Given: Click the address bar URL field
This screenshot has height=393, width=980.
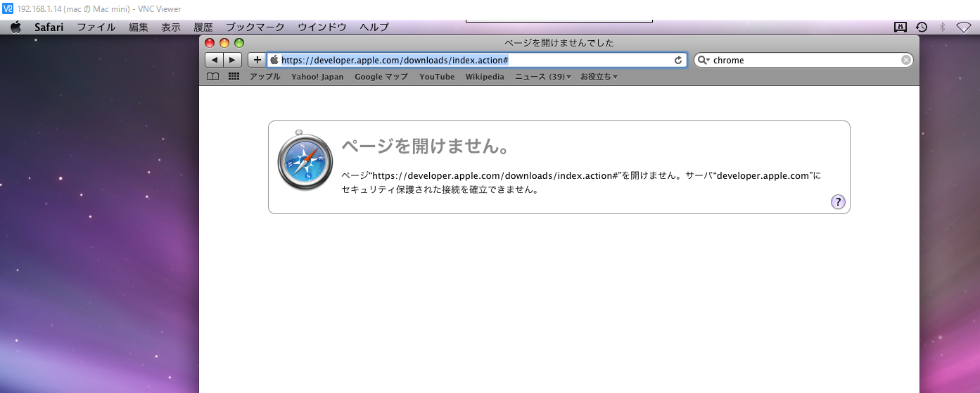Looking at the screenshot, I should (477, 61).
